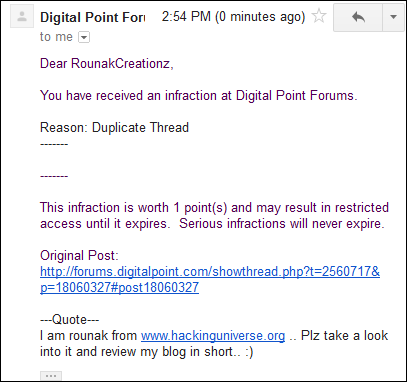Visit the www.hackinguniverse.org link
The height and width of the screenshot is (382, 407).
click(213, 335)
